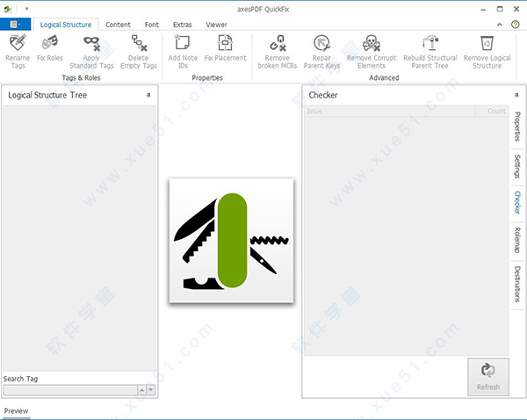Click Fix Placement icon
Image resolution: width=527 pixels, height=420 pixels.
(x=225, y=42)
